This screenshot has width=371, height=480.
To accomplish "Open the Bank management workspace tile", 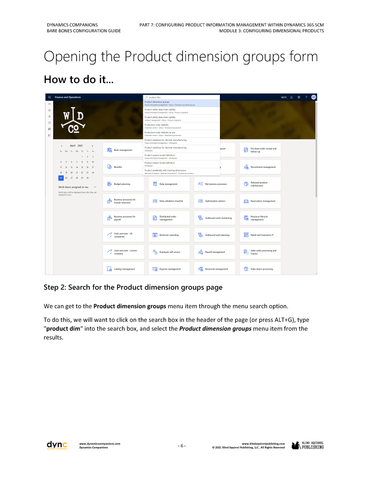I will tap(123, 150).
